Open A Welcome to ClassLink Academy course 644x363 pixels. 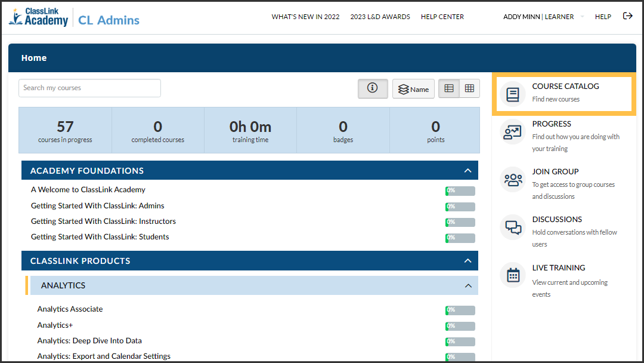tap(88, 190)
